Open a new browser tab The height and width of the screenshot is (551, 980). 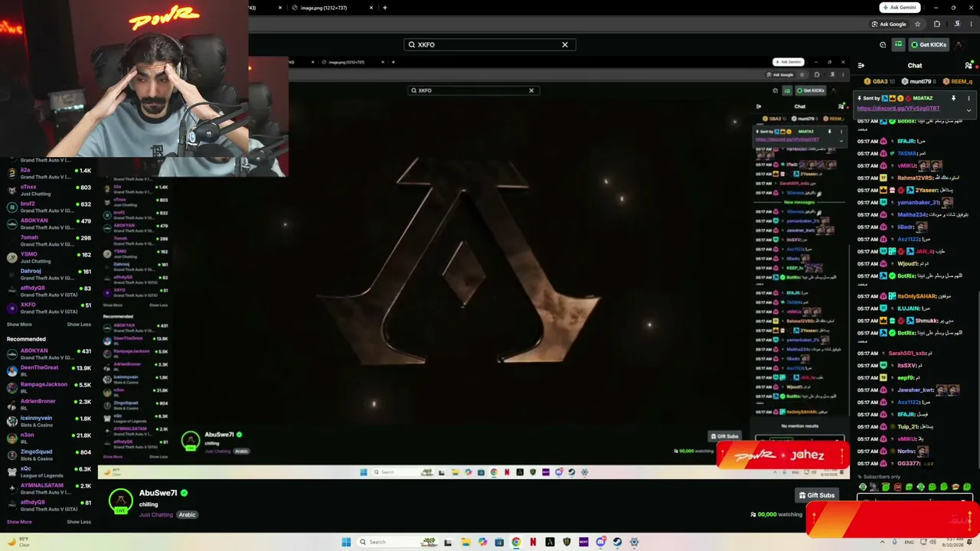click(x=384, y=8)
